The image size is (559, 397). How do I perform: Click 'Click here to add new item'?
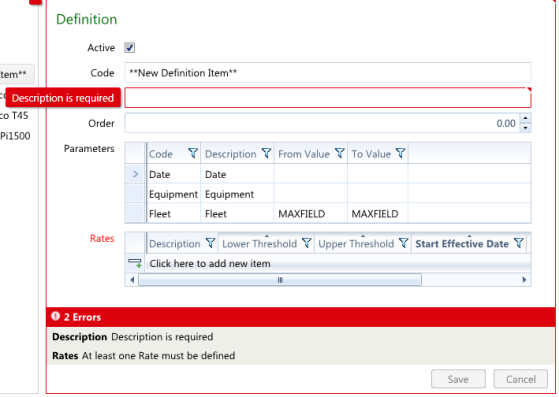click(210, 263)
